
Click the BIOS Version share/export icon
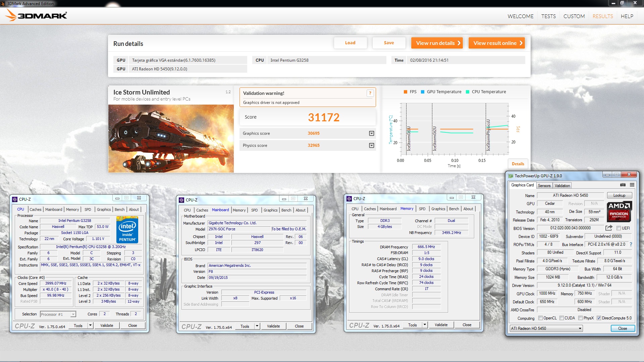click(x=609, y=228)
